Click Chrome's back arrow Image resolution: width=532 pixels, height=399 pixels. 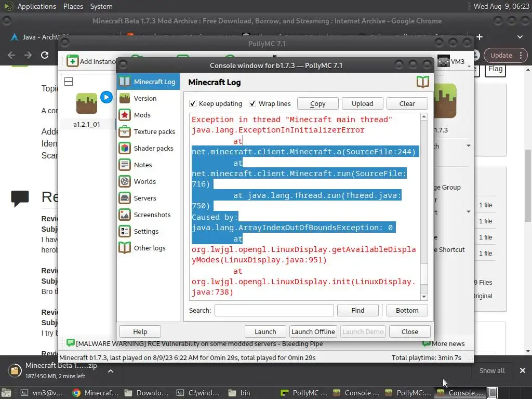11,55
